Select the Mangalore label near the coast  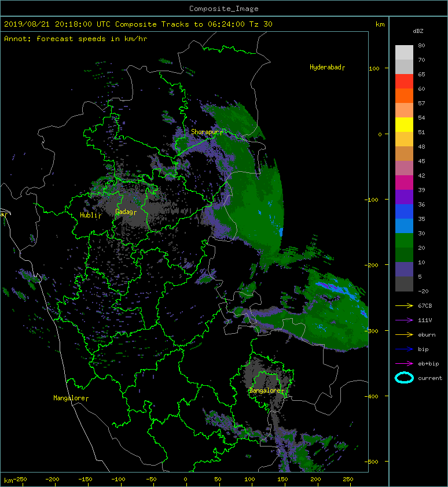[71, 398]
